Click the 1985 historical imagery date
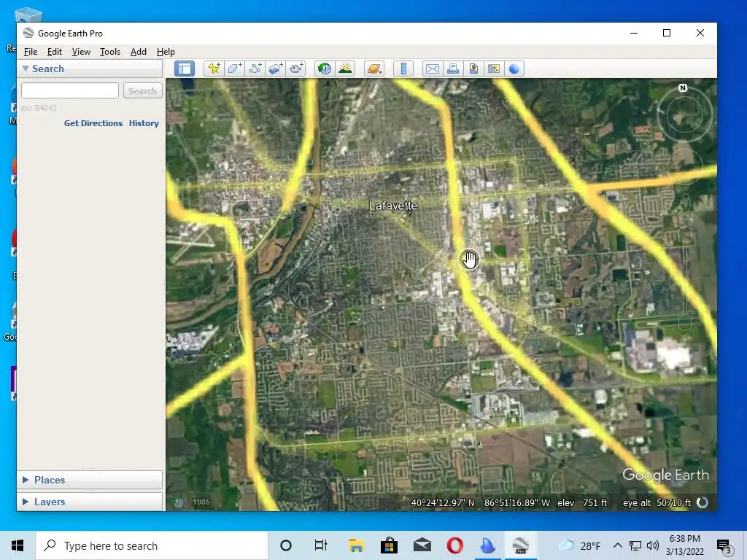Viewport: 747px width, 560px height. point(201,502)
